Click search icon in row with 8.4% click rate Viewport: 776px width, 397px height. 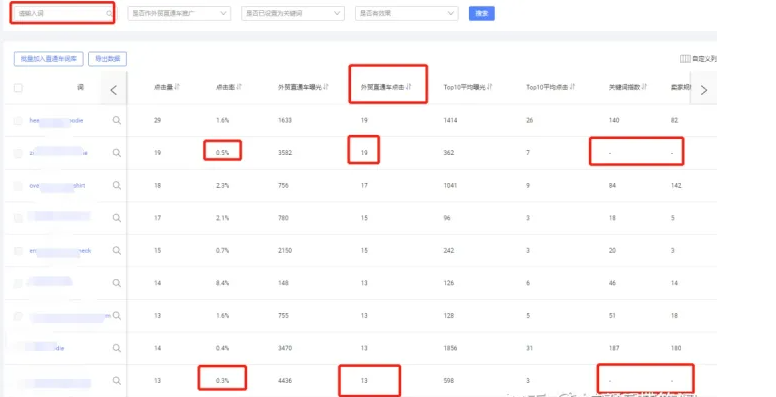(x=116, y=283)
